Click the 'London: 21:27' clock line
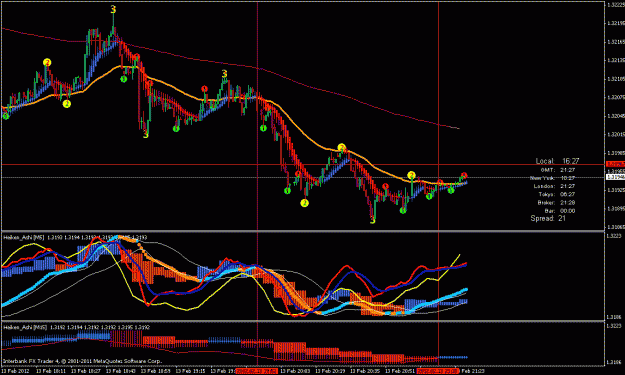Image resolution: width=625 pixels, height=375 pixels. tap(554, 186)
